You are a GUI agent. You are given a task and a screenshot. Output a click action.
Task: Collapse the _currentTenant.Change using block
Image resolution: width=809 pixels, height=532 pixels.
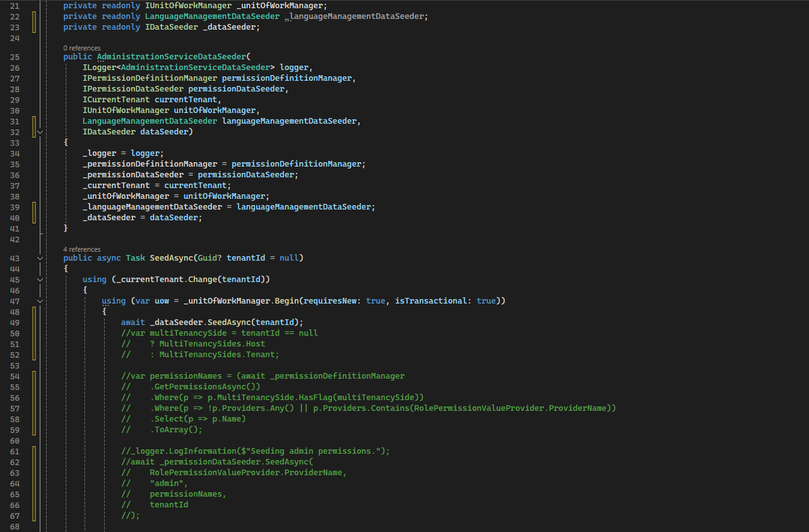click(40, 280)
